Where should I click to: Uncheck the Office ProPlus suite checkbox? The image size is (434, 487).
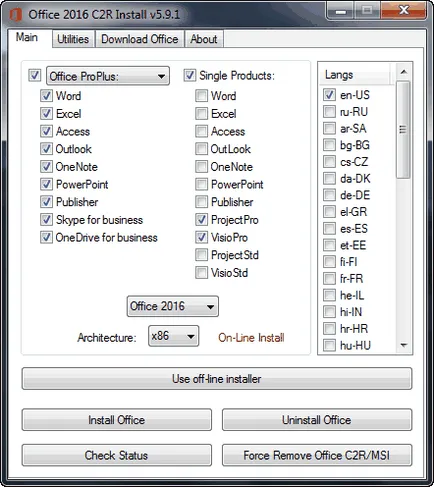(35, 75)
